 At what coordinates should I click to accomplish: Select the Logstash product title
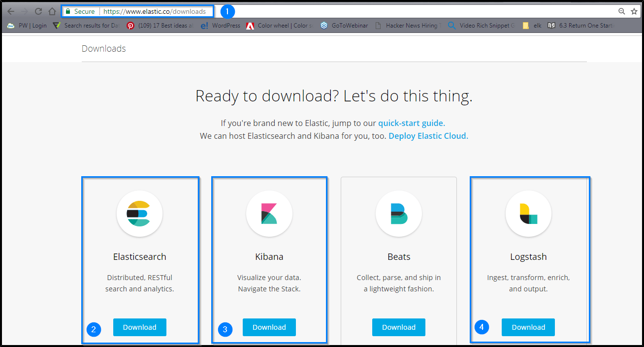pyautogui.click(x=528, y=257)
